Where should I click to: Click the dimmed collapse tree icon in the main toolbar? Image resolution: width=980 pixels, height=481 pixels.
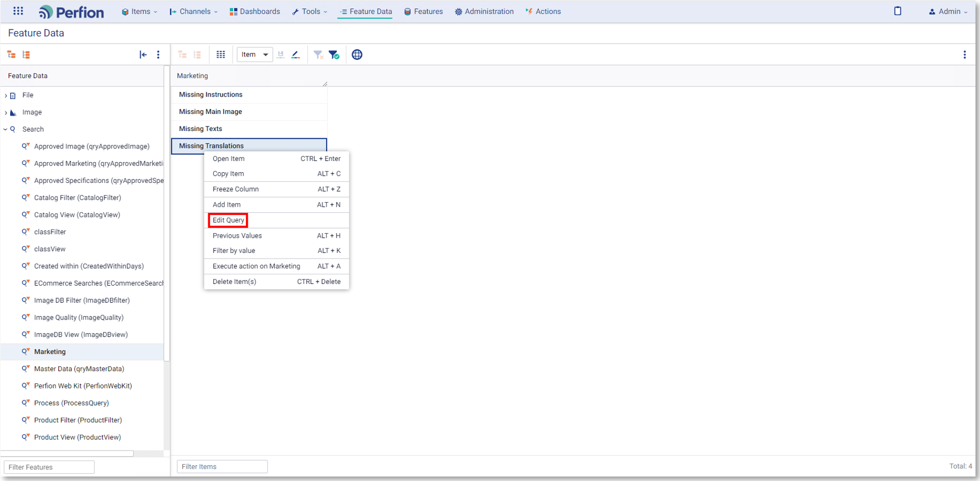tap(197, 55)
